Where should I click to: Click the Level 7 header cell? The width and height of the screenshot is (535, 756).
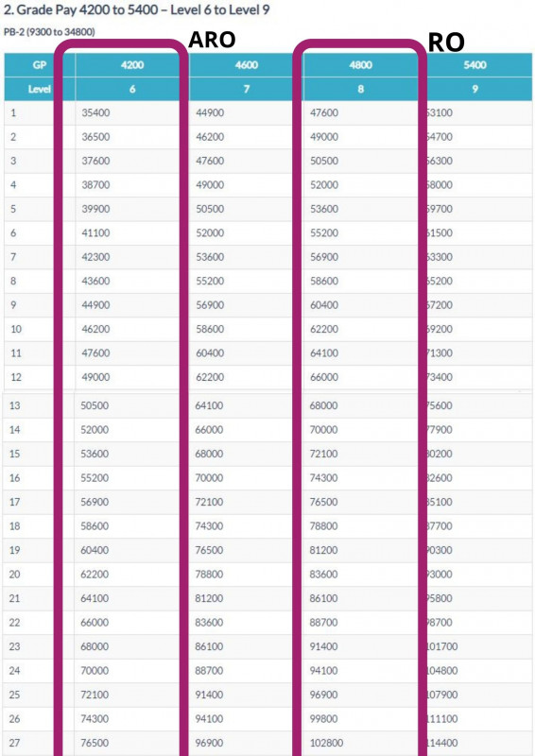tap(246, 89)
